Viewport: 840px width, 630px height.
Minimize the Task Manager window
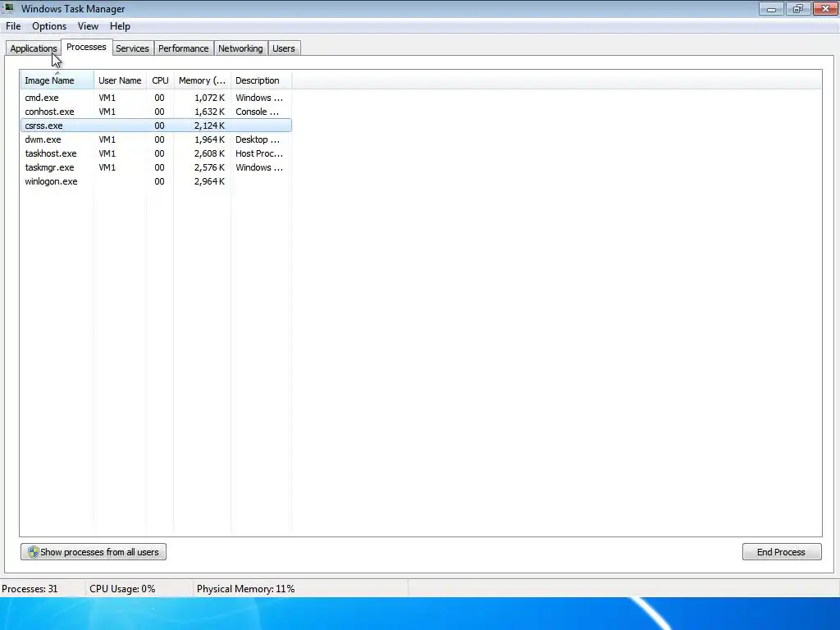771,8
